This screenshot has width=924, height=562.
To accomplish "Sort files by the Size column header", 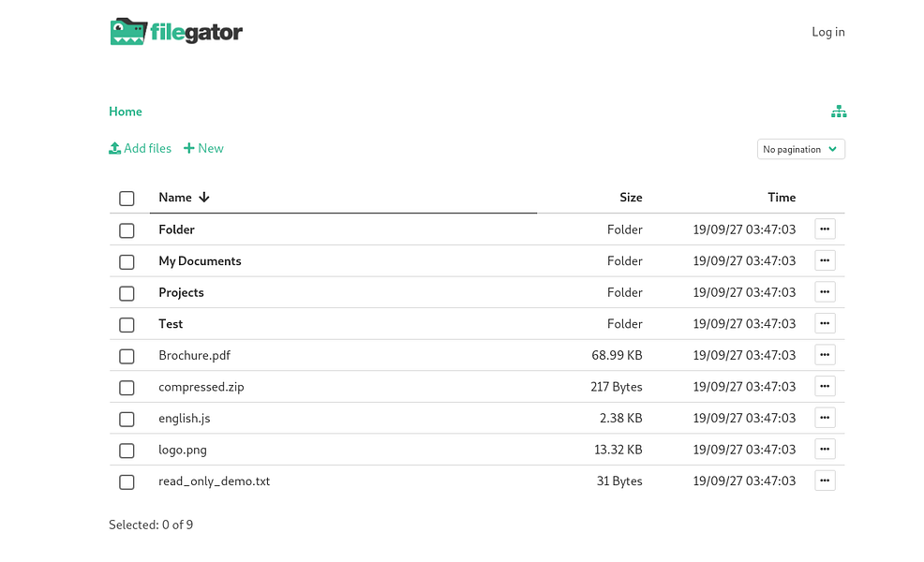I will pyautogui.click(x=631, y=197).
